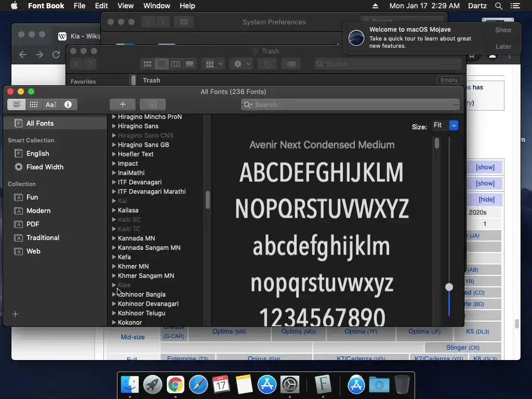This screenshot has width=532, height=399.
Task: Click the Font Book search field
Action: pos(350,104)
